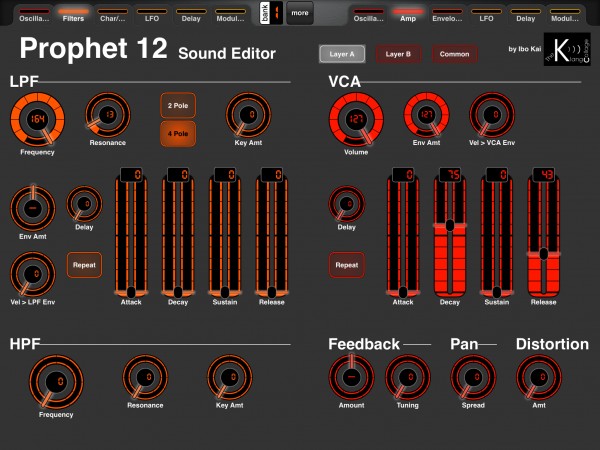
Task: Click the LPF Attack slider
Action: click(131, 235)
